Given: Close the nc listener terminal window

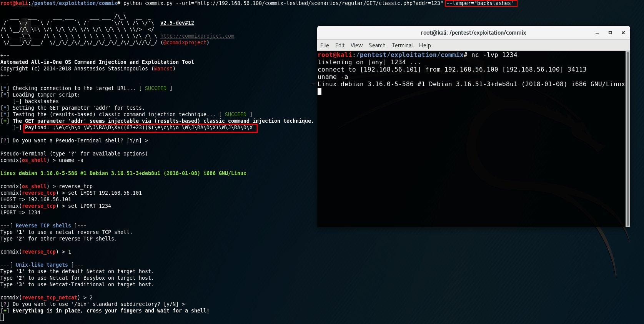Looking at the screenshot, I should [623, 33].
